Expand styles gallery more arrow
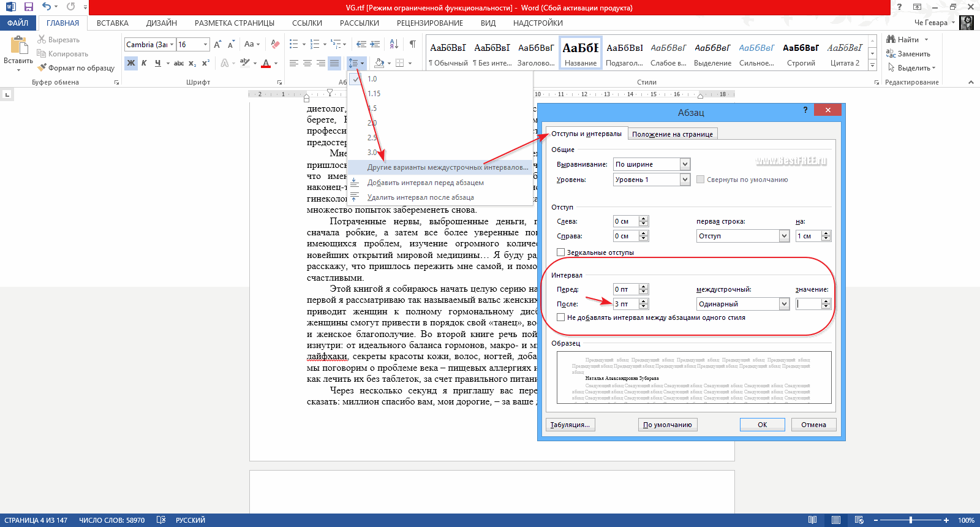The height and width of the screenshot is (527, 980). click(x=873, y=66)
